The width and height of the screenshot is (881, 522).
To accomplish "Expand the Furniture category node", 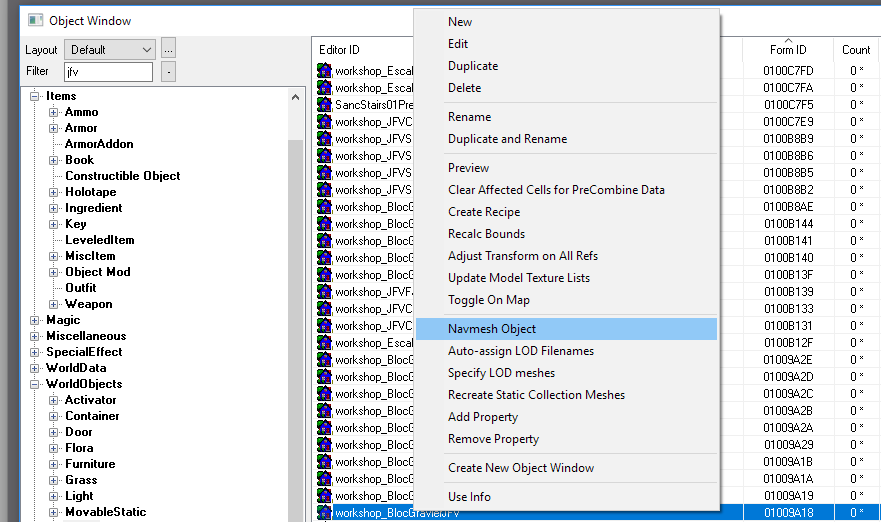I will point(54,464).
